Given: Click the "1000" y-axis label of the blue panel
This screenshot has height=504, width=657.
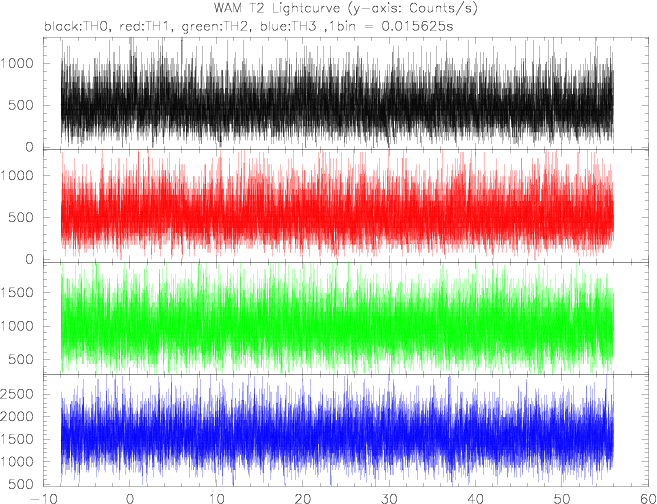Looking at the screenshot, I should (x=19, y=462).
